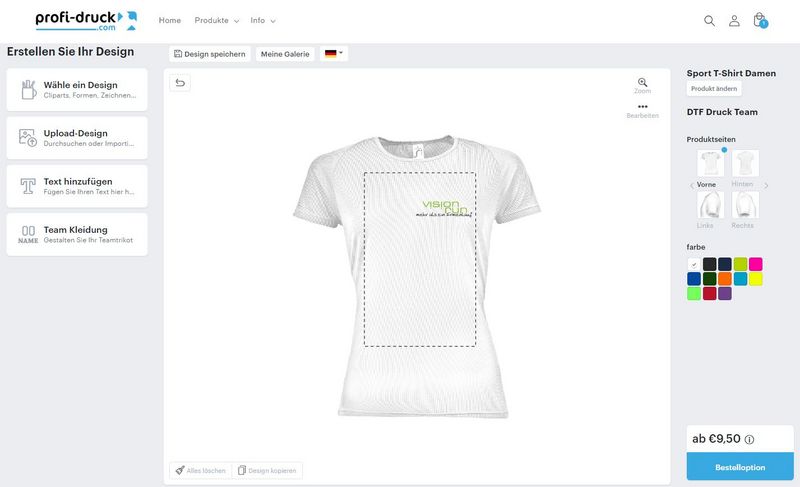Choose the pink color swatch

(756, 264)
